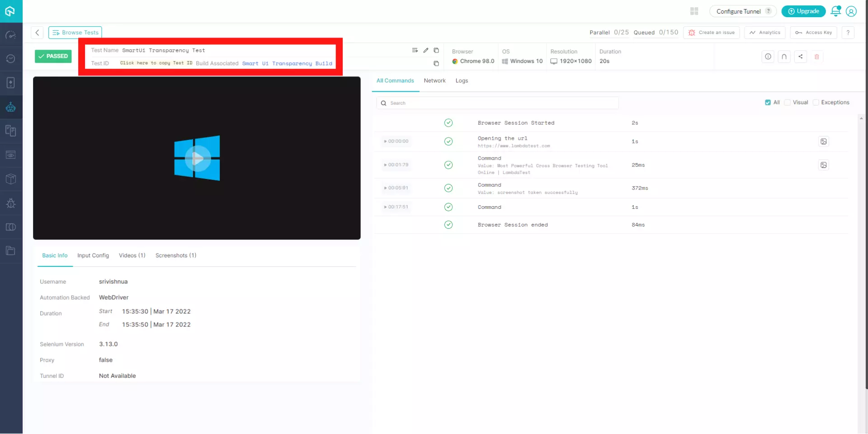
Task: Open the Input Config tab
Action: (x=93, y=255)
